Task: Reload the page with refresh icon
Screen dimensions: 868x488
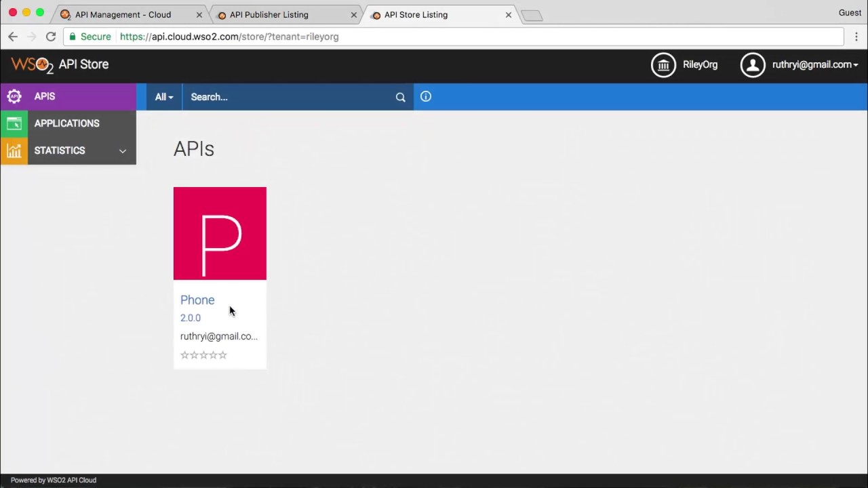Action: 51,37
